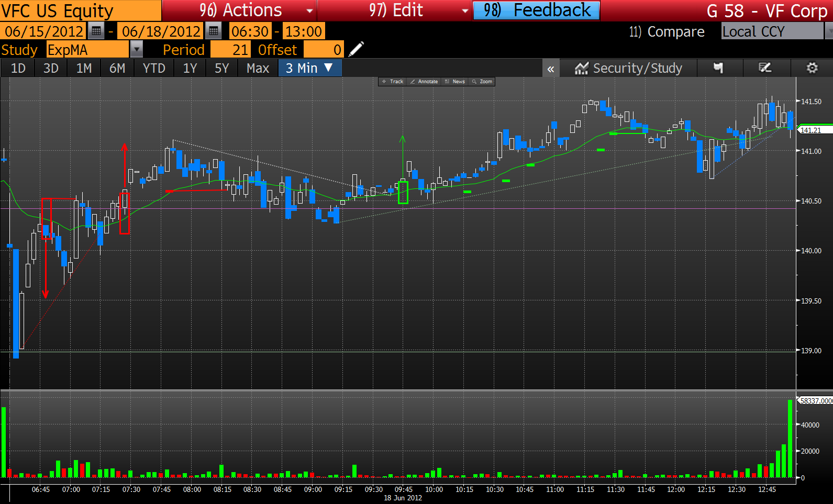
Task: Click the 09:45 time axis label
Action: pyautogui.click(x=404, y=489)
